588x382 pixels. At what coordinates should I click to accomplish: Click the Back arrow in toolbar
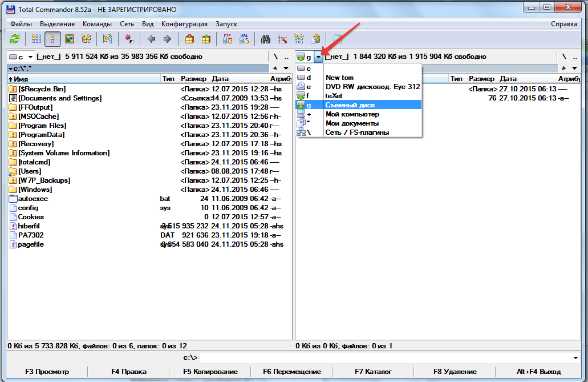(151, 39)
